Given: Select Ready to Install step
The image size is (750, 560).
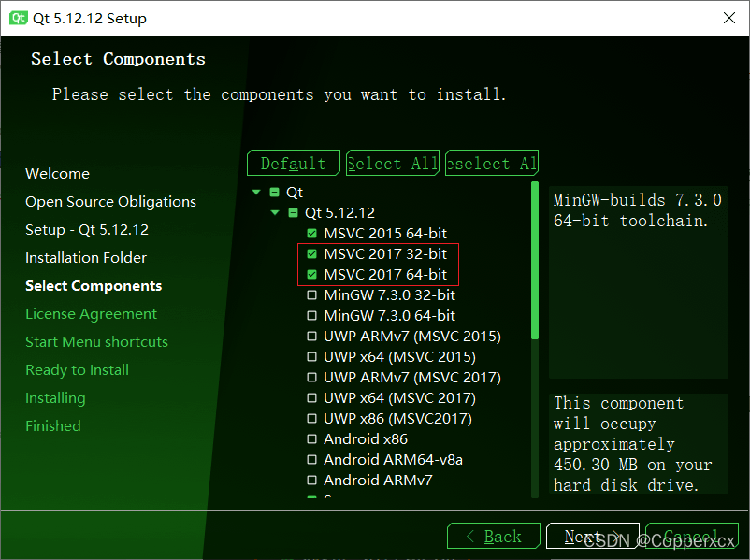Looking at the screenshot, I should pyautogui.click(x=77, y=370).
